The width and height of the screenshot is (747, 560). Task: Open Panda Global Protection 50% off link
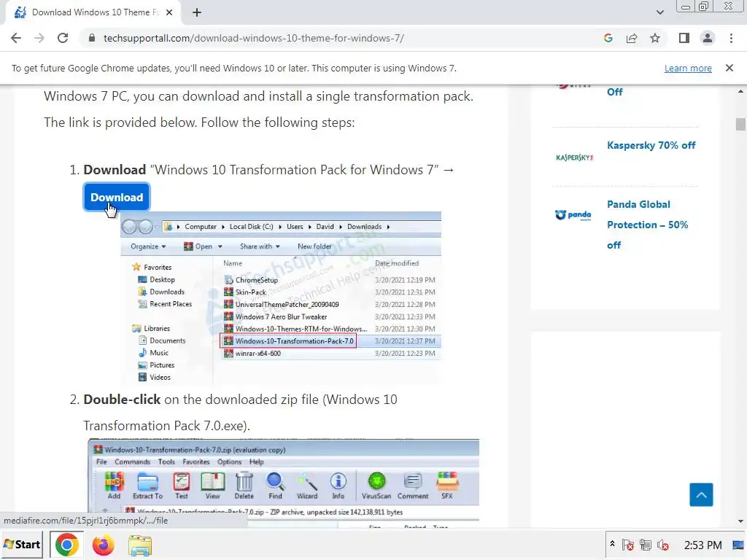coord(648,225)
